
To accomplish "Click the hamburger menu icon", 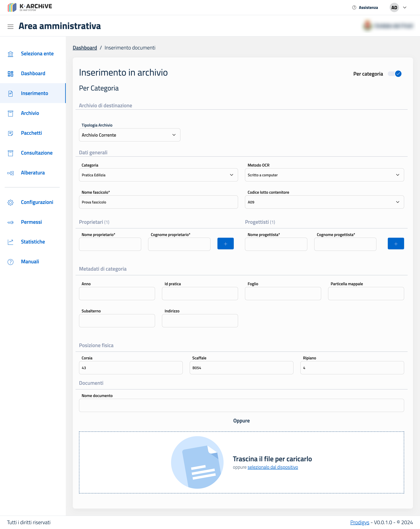I will [10, 27].
